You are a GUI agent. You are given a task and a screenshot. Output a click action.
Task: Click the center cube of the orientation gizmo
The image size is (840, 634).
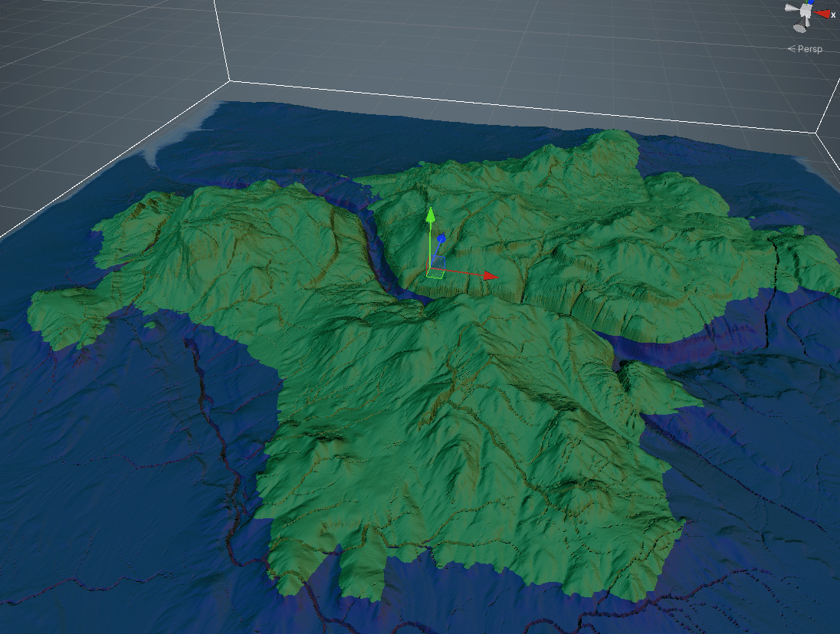[x=805, y=11]
